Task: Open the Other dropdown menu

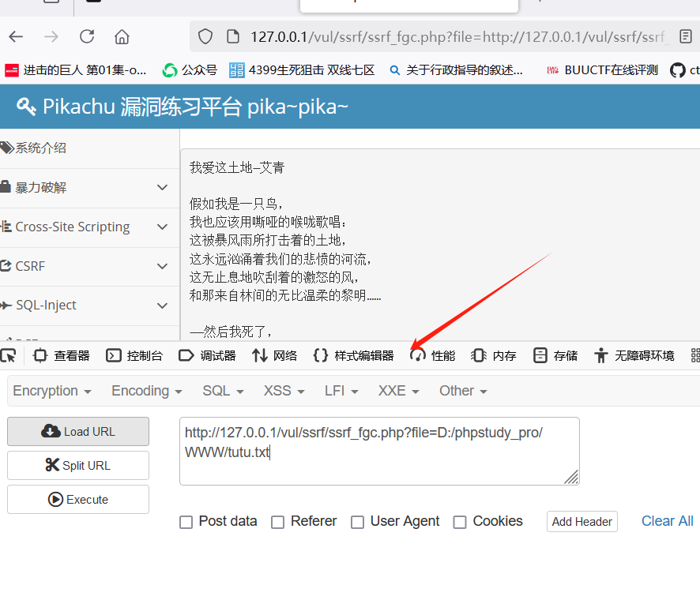Action: tap(463, 391)
